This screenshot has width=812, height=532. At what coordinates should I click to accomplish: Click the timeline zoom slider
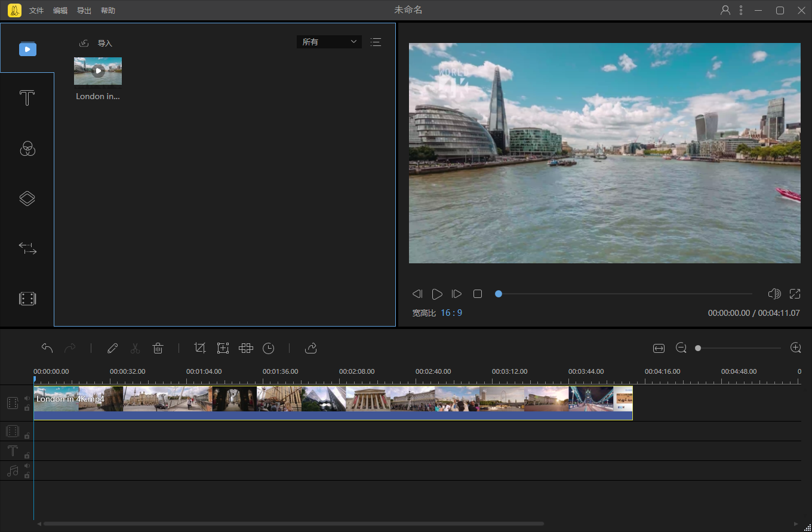coord(739,348)
